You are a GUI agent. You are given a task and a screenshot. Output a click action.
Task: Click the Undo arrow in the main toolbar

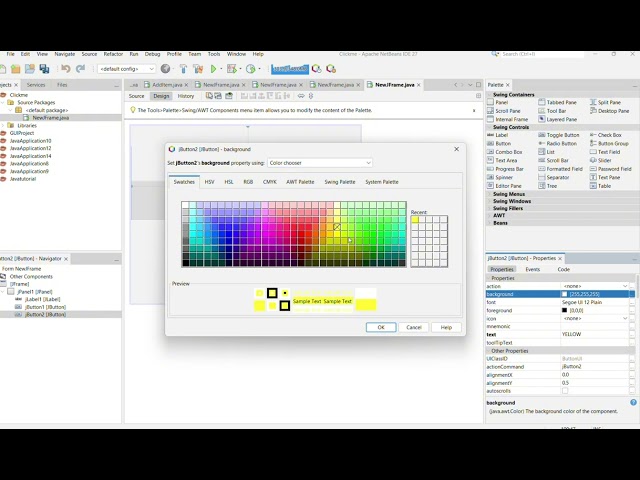tap(66, 69)
